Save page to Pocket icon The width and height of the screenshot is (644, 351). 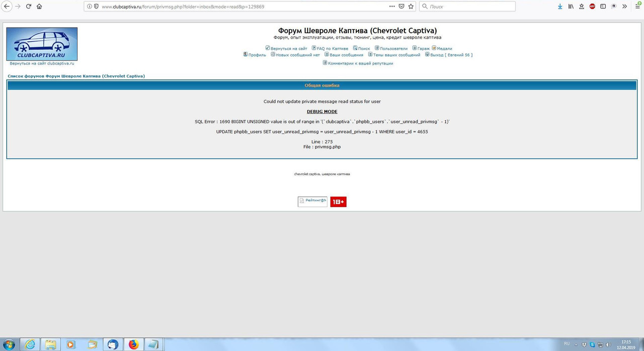coord(401,7)
